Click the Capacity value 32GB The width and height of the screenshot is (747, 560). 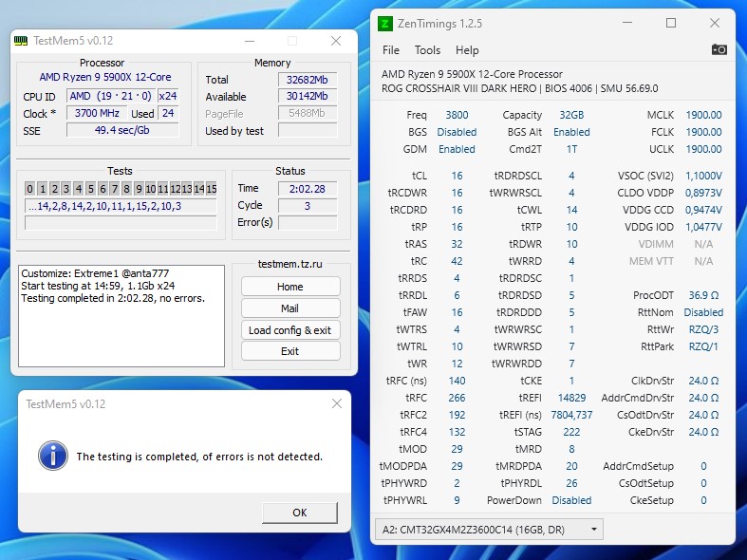coord(571,115)
